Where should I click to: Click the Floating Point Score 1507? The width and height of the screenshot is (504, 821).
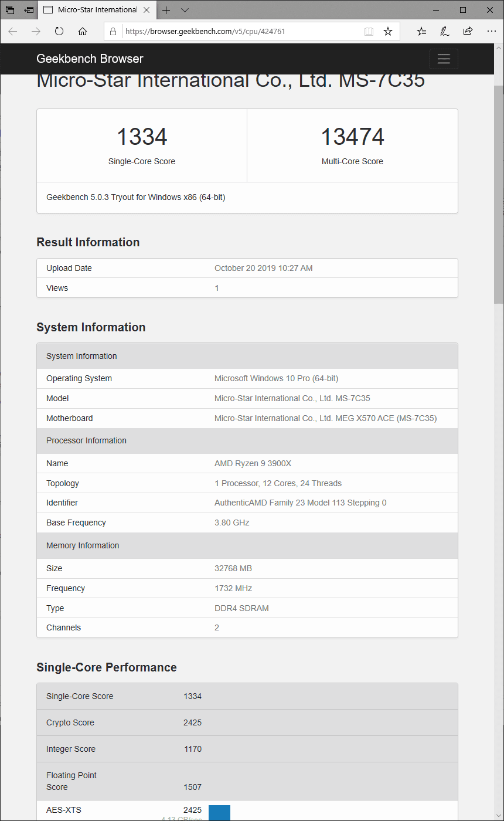[192, 787]
